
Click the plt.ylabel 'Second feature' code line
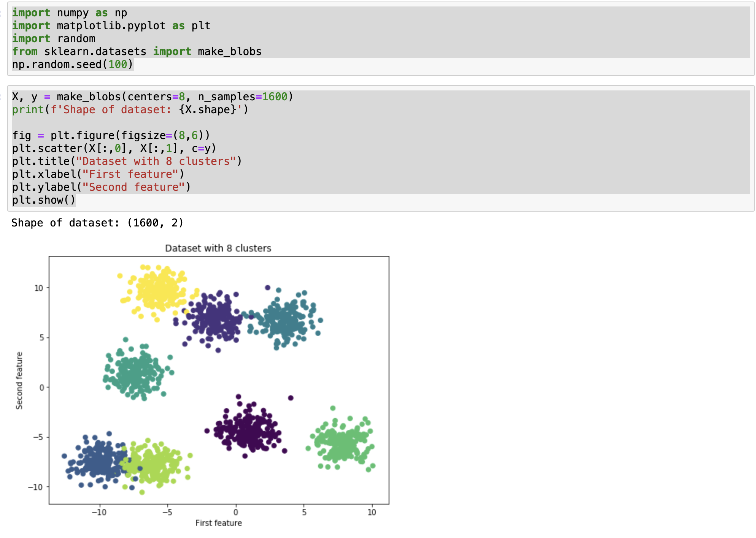coord(101,187)
